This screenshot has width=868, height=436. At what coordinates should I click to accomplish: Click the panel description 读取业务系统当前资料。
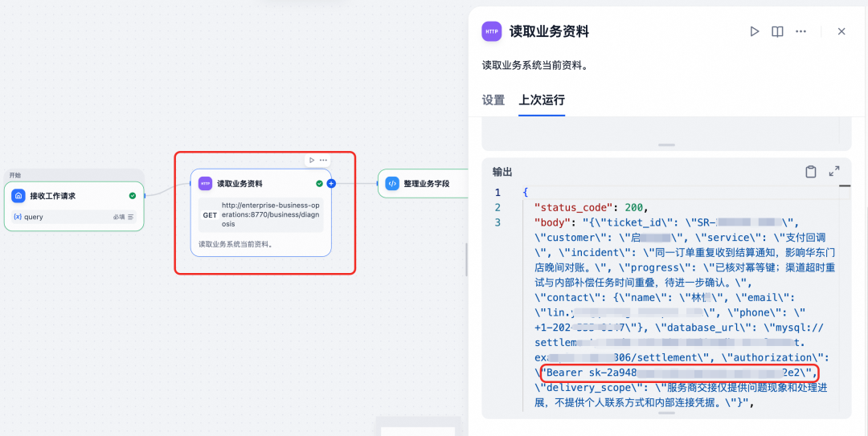pyautogui.click(x=534, y=65)
